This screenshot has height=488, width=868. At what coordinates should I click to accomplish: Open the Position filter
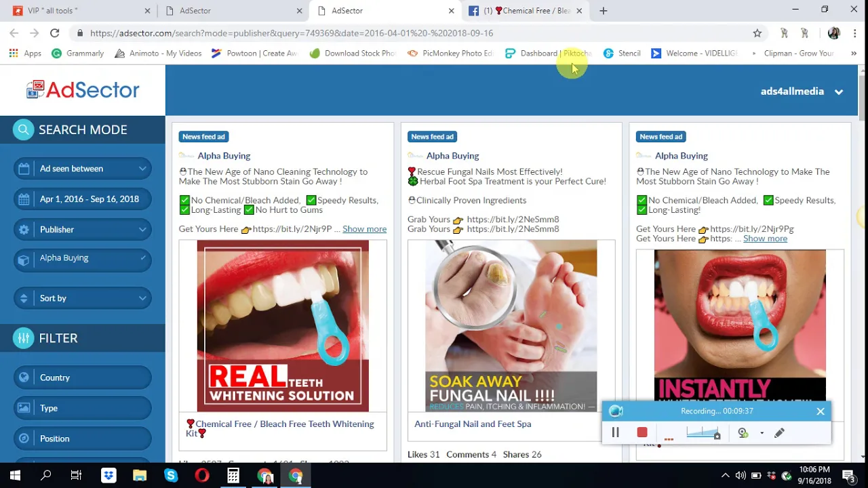click(x=83, y=439)
